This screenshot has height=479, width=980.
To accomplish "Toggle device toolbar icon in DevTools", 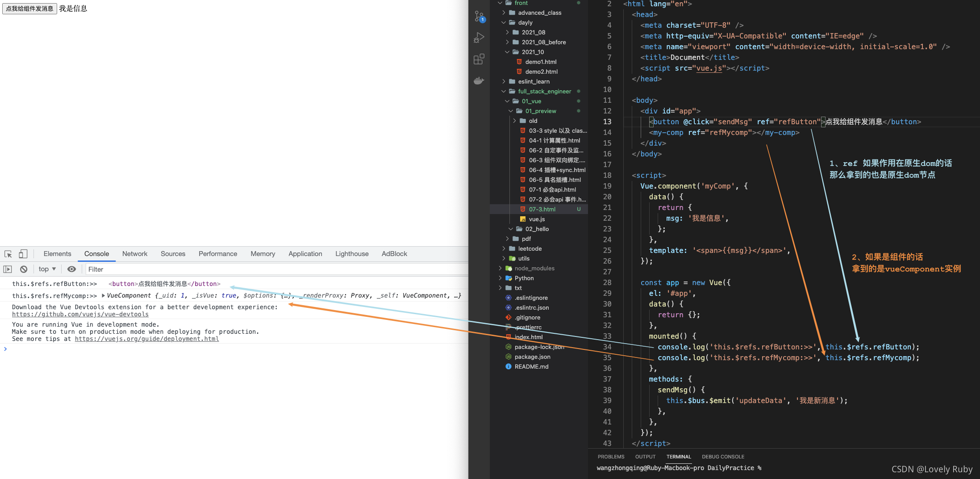I will pyautogui.click(x=23, y=254).
